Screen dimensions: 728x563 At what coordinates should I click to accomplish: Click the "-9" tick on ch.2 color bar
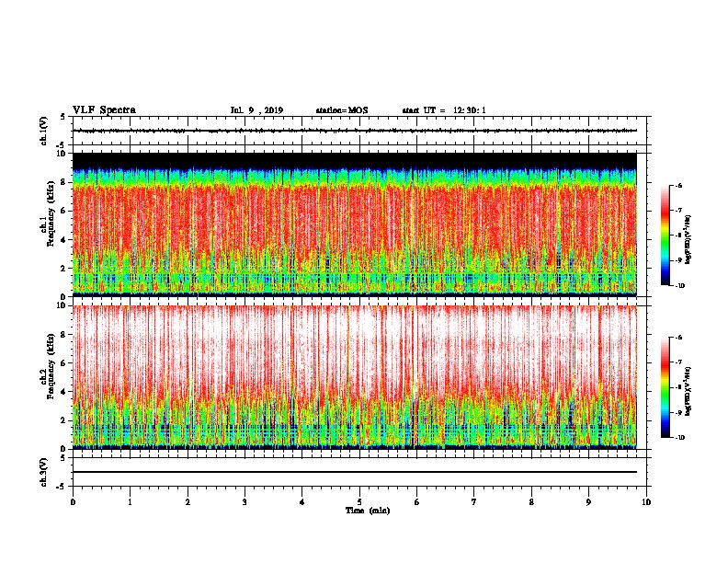(x=678, y=412)
